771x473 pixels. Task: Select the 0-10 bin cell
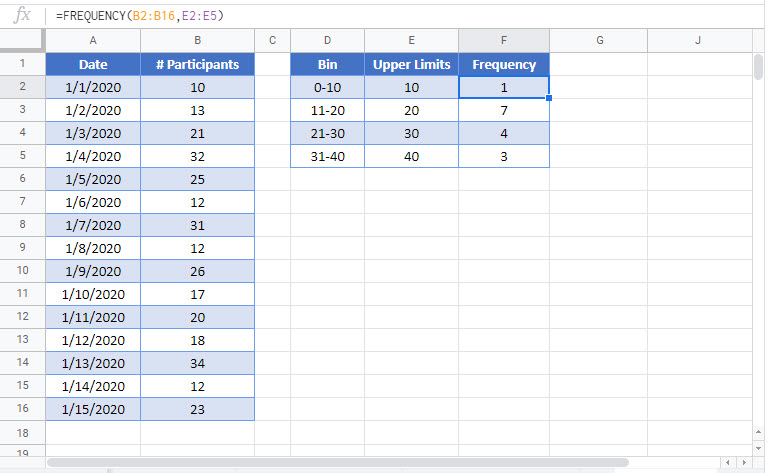(x=327, y=88)
